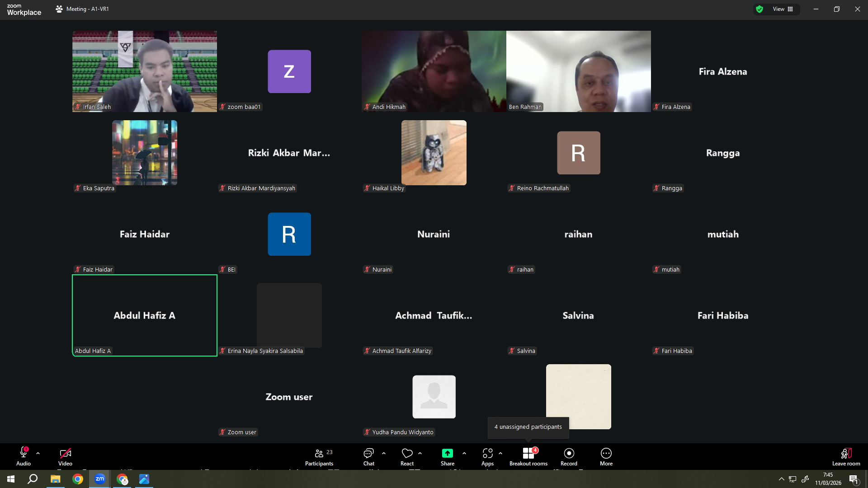Viewport: 868px width, 488px height.
Task: Click the Meeting - A1-VR1 title icon
Action: (x=59, y=9)
